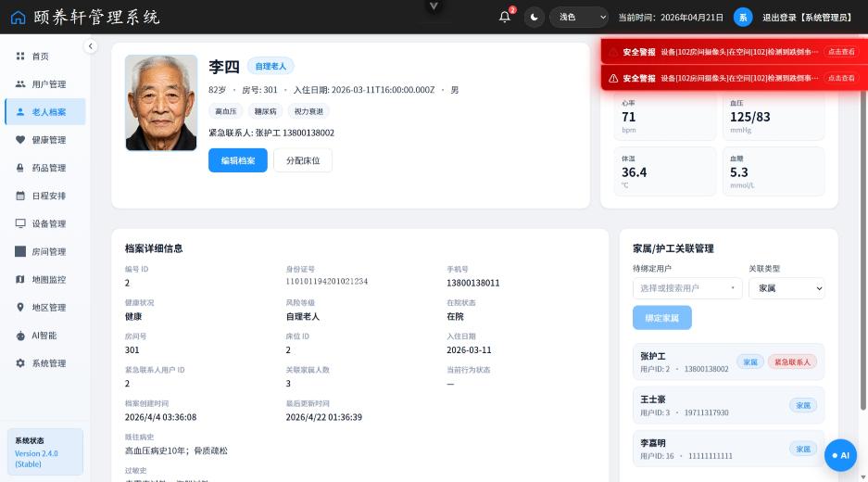
Task: Click the 地图监控 map icon
Action: click(x=20, y=279)
